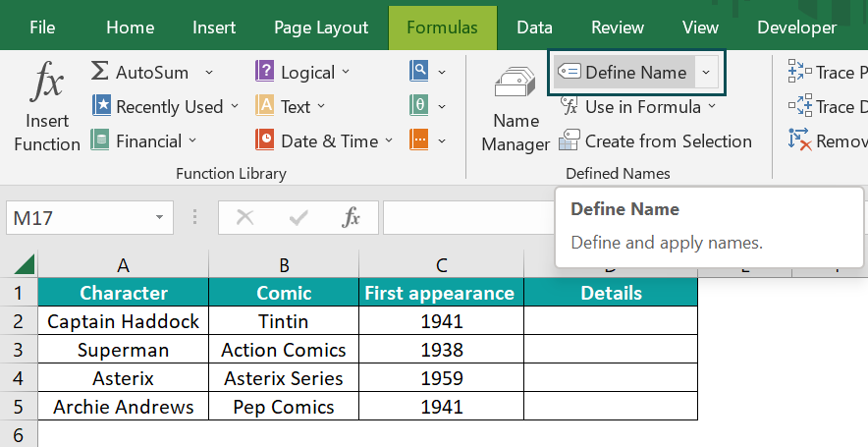Switch to the Review tab
868x447 pixels.
point(618,28)
